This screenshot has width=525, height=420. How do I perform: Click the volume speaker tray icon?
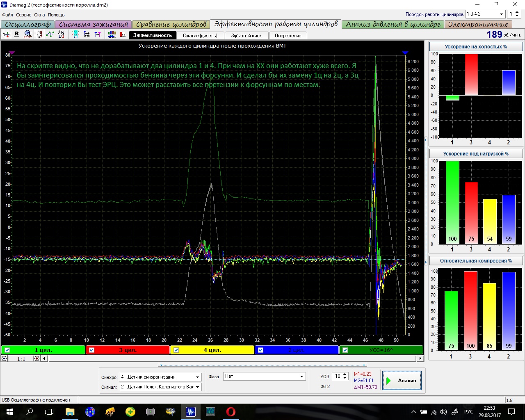[443, 412]
